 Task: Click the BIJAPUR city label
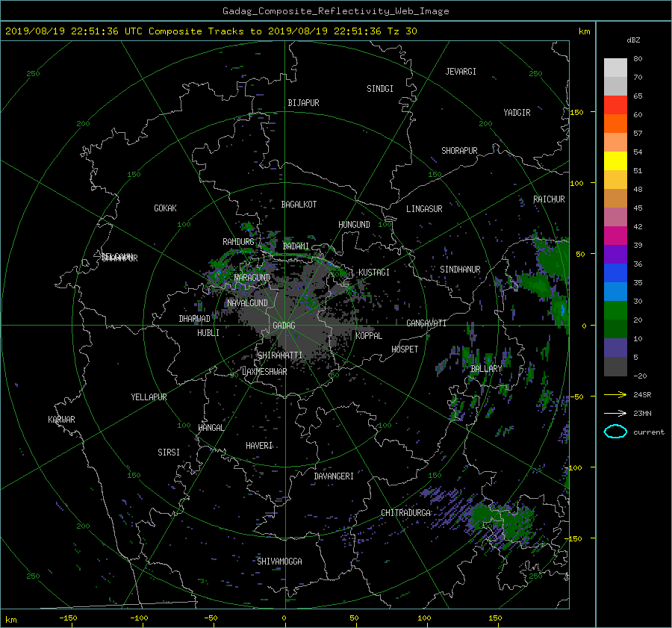pyautogui.click(x=303, y=103)
